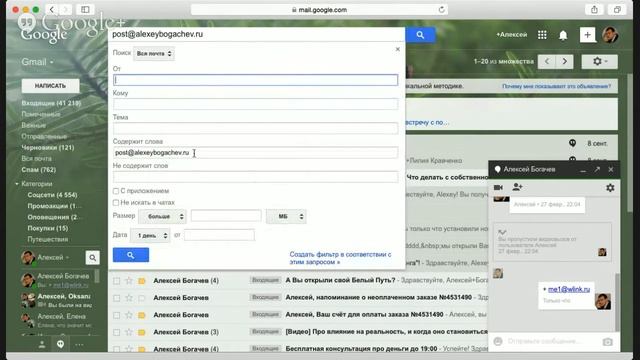Open the Gmail product switcher dropdown
The image size is (640, 360).
coord(38,62)
